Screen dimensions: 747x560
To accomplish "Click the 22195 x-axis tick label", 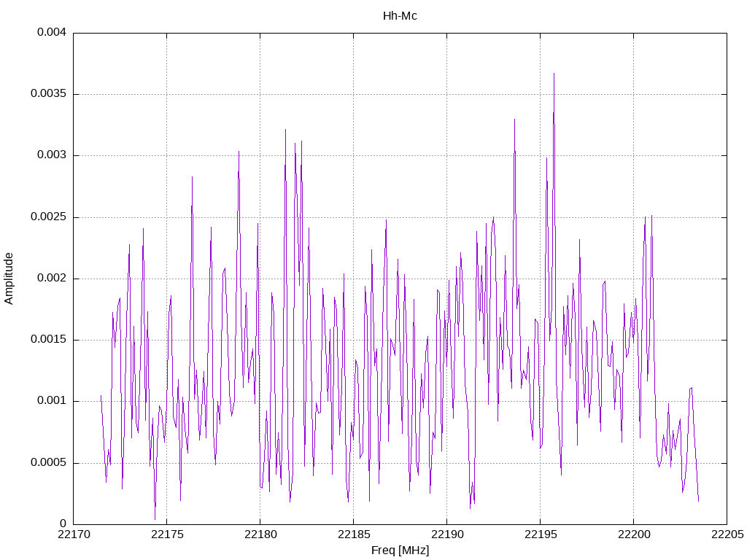I will pos(541,534).
